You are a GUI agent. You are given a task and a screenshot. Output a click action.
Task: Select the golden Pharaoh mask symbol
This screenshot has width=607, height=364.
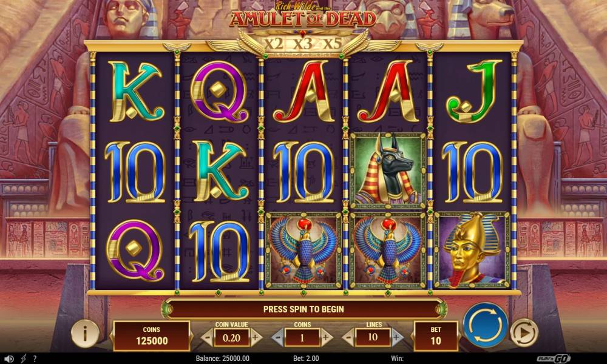point(472,250)
